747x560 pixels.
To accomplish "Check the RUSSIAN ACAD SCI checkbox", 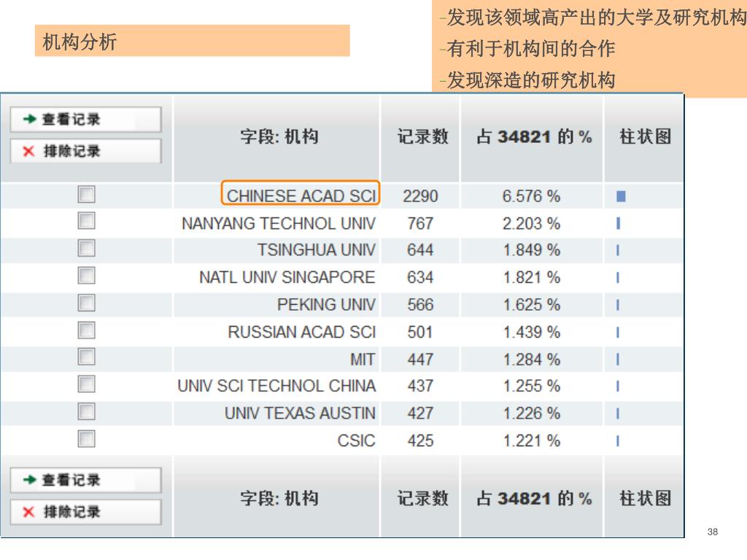I will point(86,330).
